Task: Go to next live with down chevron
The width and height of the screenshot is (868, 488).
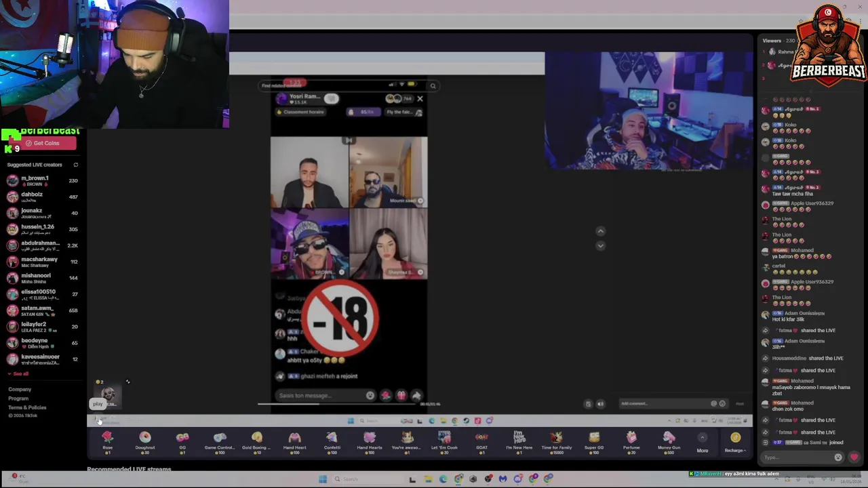Action: pyautogui.click(x=600, y=245)
